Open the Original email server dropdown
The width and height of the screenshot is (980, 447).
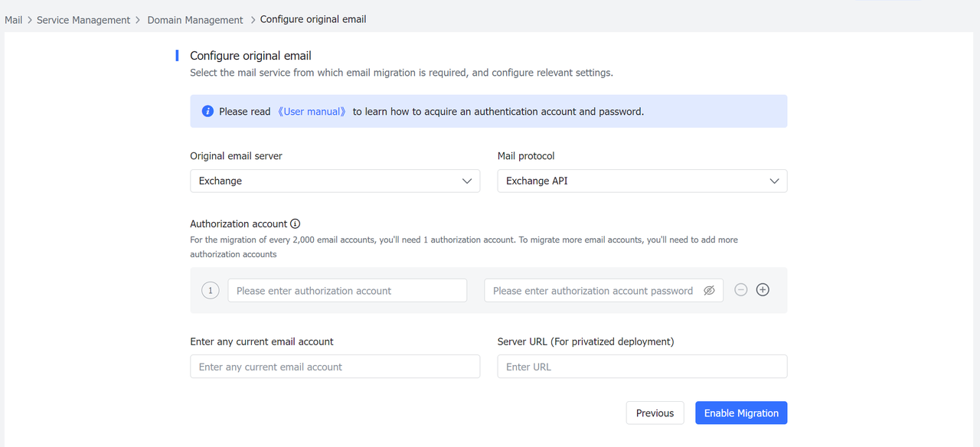tap(335, 181)
